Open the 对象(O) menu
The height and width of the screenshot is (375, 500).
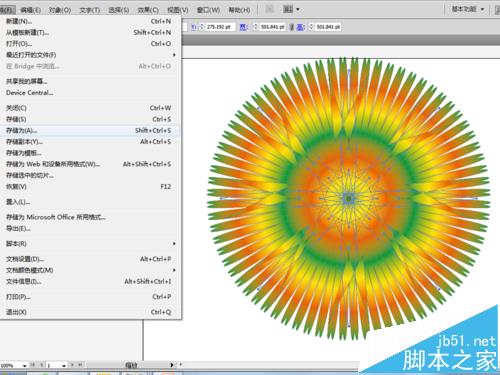click(60, 10)
